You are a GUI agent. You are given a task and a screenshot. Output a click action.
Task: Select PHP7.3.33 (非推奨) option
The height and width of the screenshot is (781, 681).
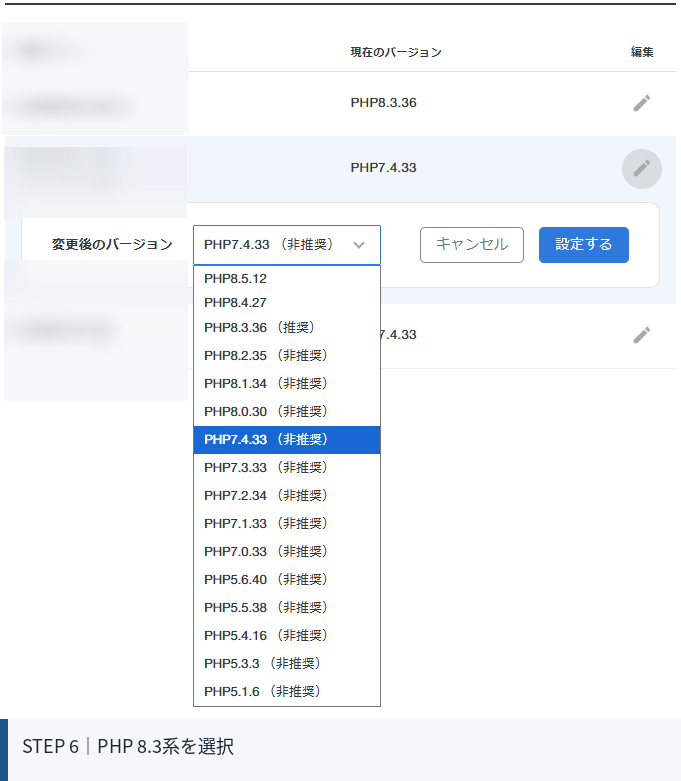point(287,468)
